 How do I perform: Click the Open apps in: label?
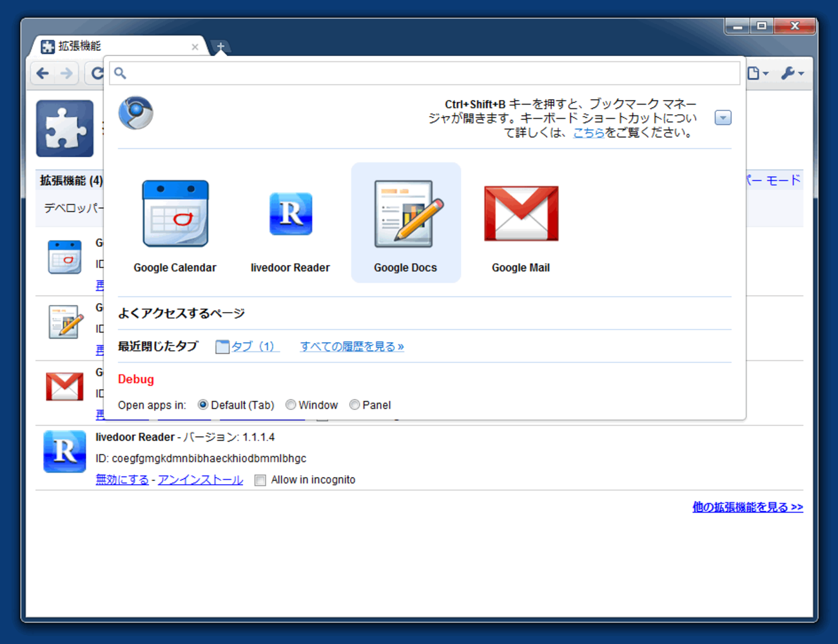pyautogui.click(x=152, y=405)
